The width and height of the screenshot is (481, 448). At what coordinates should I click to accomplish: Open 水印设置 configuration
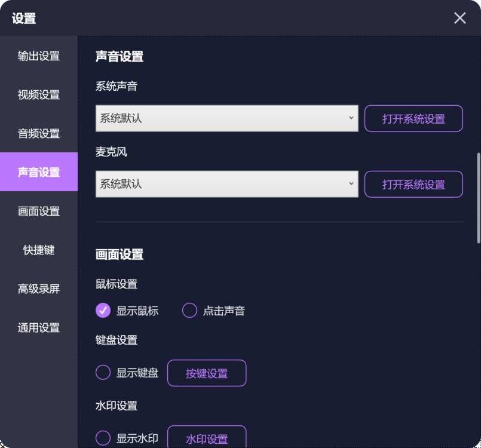206,438
